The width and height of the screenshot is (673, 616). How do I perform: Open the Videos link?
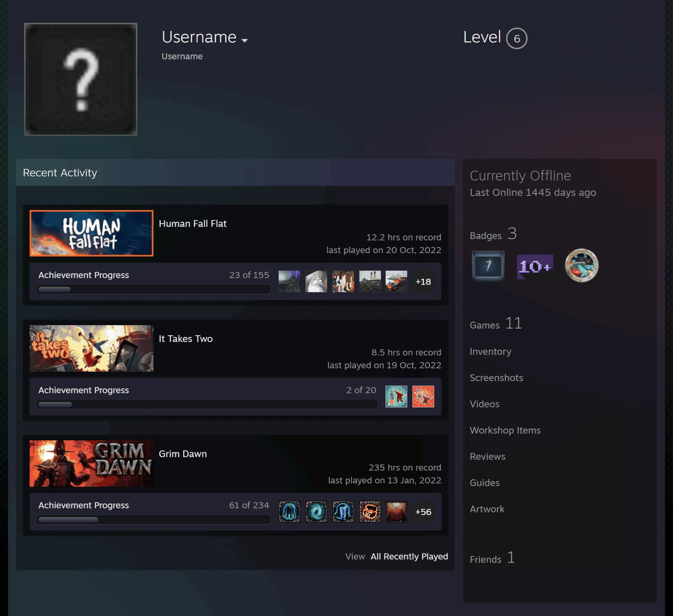click(484, 404)
